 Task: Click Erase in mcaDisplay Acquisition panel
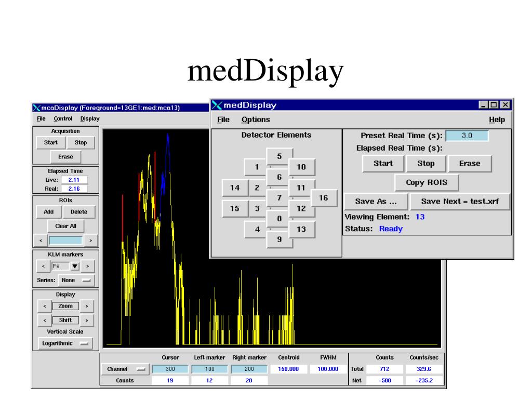(65, 157)
